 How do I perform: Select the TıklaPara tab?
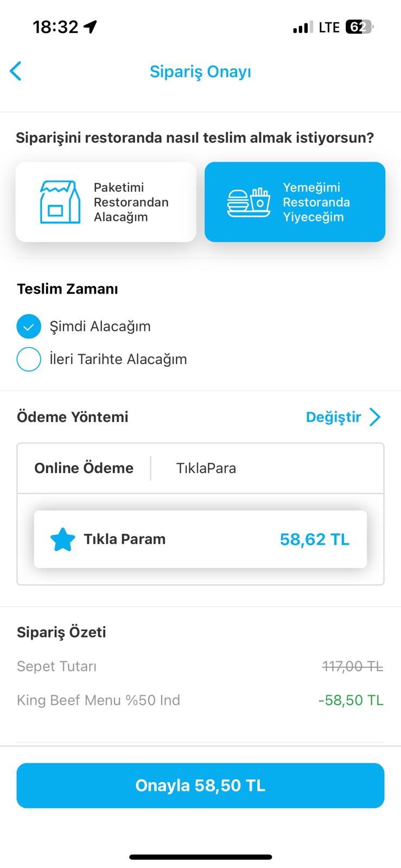[206, 468]
